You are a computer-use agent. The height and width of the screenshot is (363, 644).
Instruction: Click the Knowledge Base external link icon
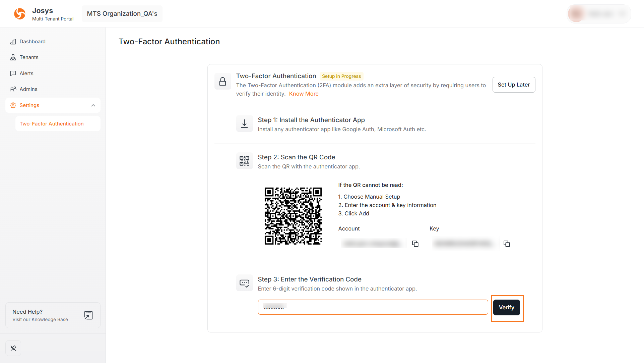coord(88,315)
